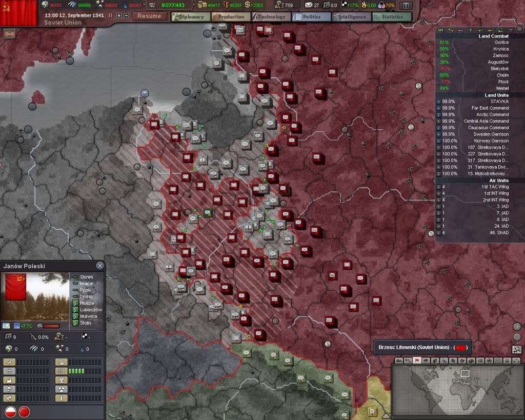Switch to the Technology tab
The image size is (525, 420).
click(x=271, y=17)
